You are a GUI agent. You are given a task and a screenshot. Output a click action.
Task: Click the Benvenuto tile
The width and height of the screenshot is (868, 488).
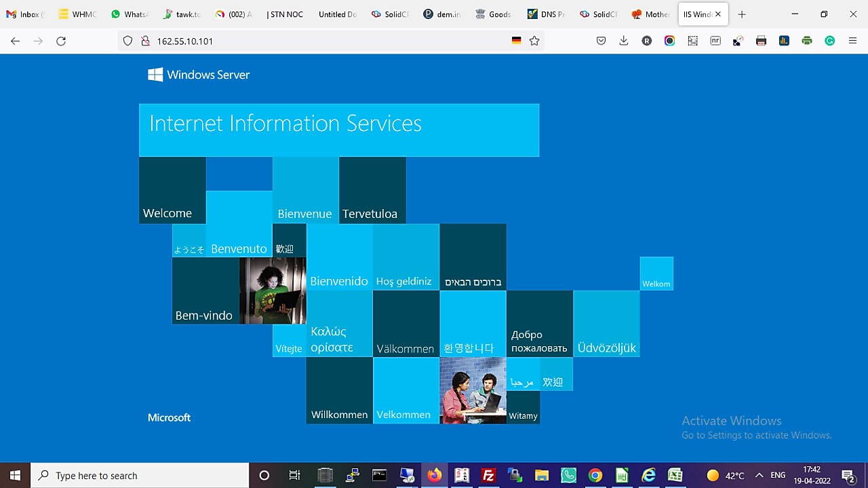(239, 224)
